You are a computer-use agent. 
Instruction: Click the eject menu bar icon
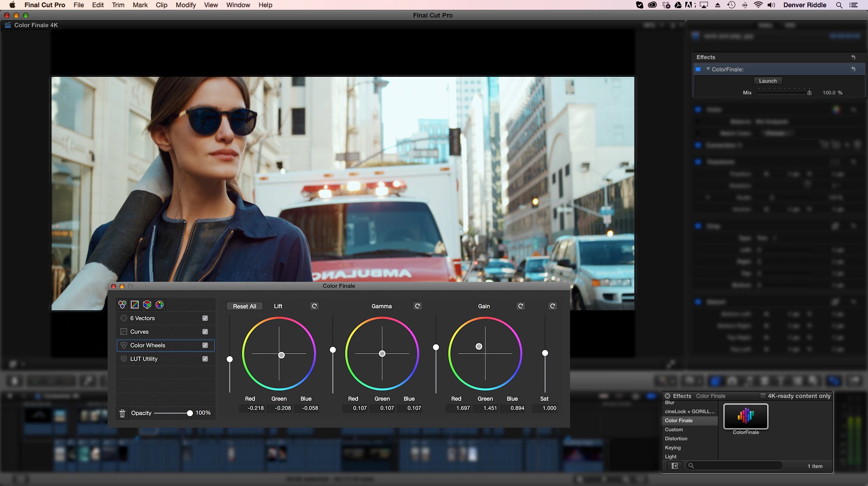click(717, 5)
